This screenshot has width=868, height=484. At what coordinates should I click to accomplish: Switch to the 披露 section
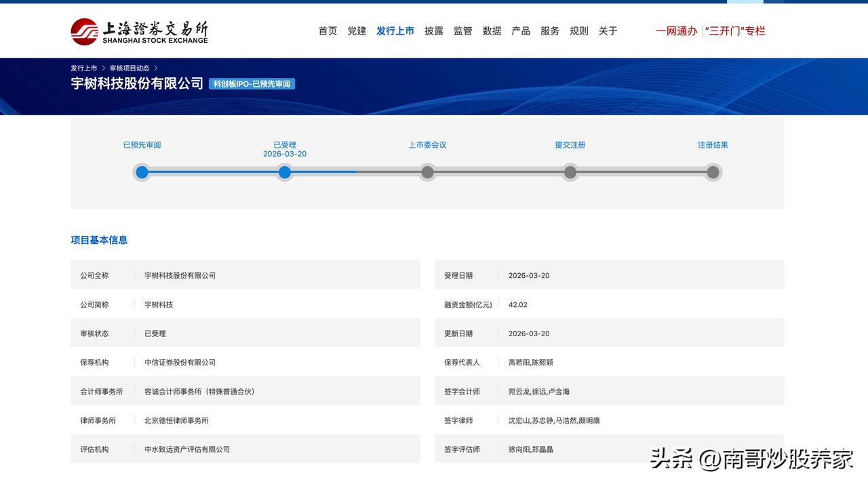tap(433, 31)
